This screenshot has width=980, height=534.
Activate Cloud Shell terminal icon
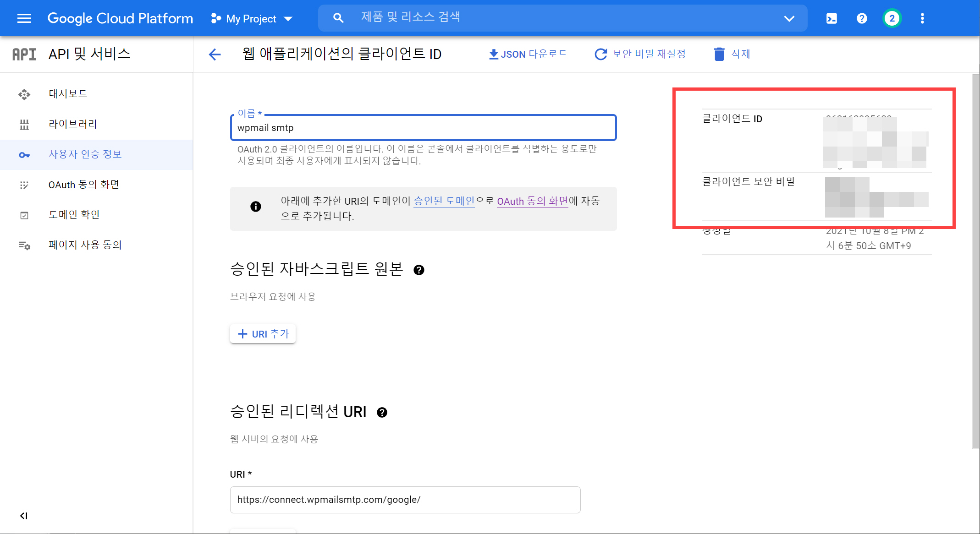coord(831,18)
